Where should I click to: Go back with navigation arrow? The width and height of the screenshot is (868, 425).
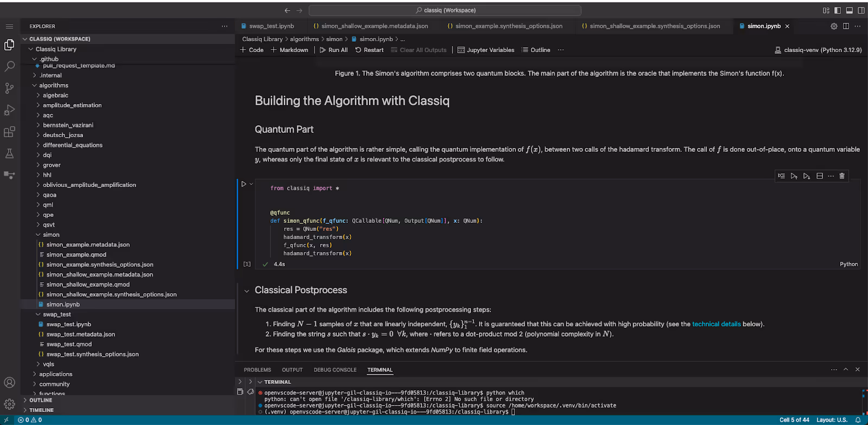[288, 10]
